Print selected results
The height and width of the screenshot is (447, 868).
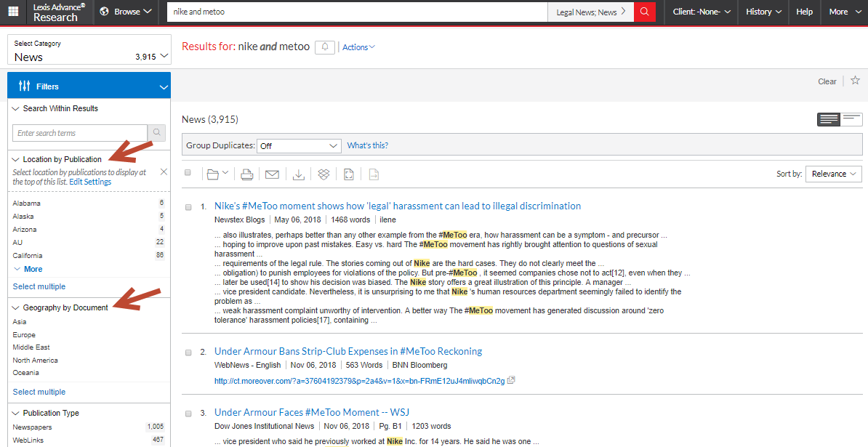click(247, 174)
